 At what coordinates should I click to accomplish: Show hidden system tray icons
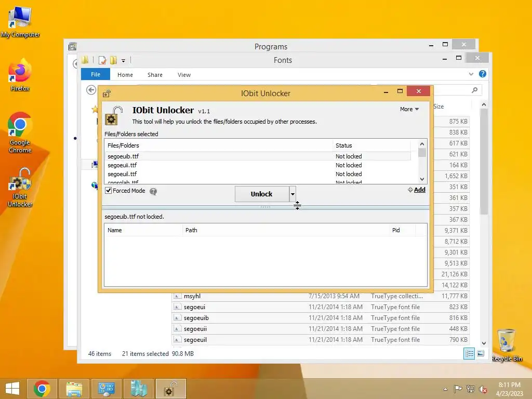445,389
